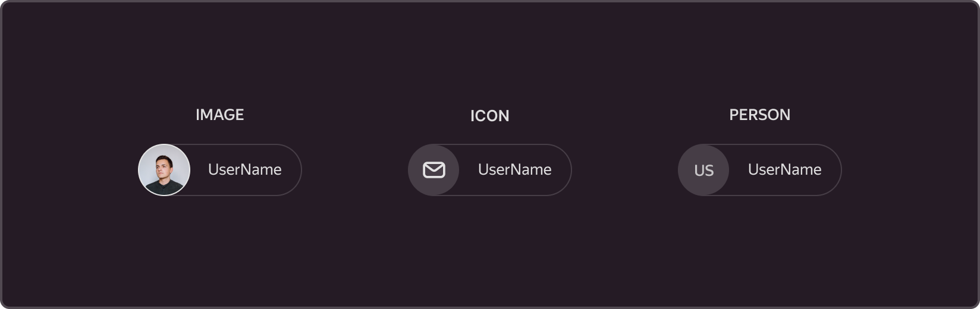Click the envelope mail icon

[434, 170]
